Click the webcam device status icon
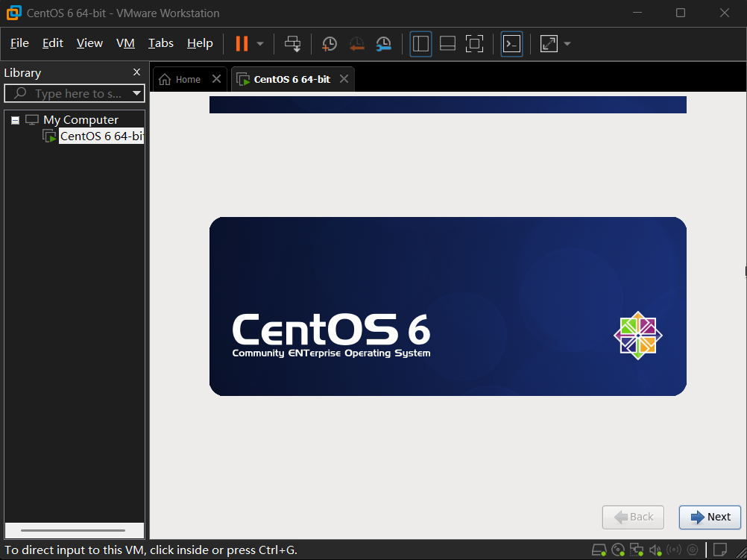This screenshot has height=560, width=747. point(693,550)
